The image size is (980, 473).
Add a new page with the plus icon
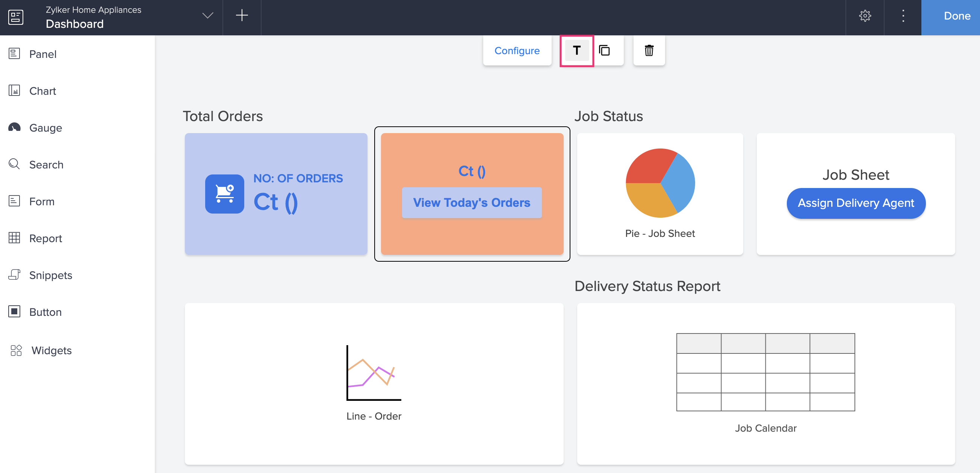point(242,16)
